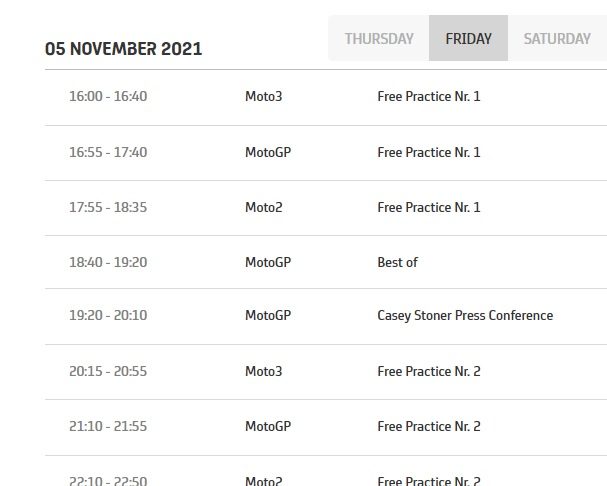Image resolution: width=607 pixels, height=486 pixels.
Task: Switch to the Thursday tab
Action: coord(379,39)
